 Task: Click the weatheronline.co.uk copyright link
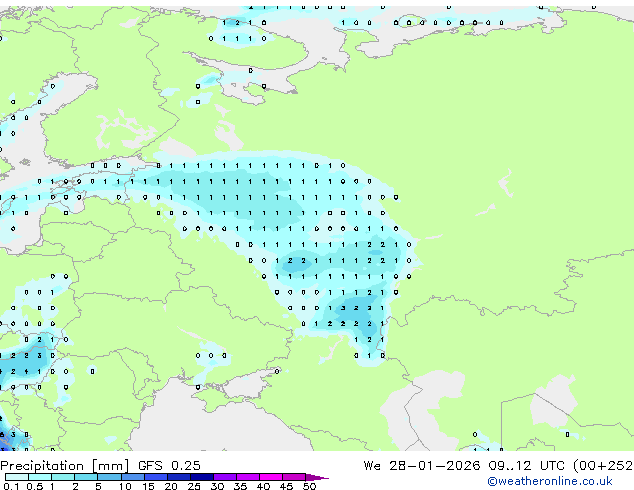point(550,481)
